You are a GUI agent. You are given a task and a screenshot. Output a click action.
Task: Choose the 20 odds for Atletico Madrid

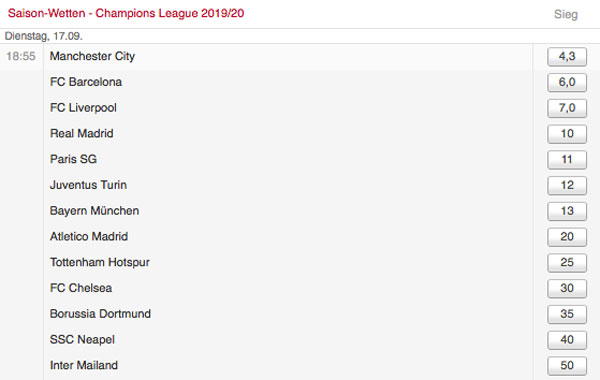coord(567,237)
